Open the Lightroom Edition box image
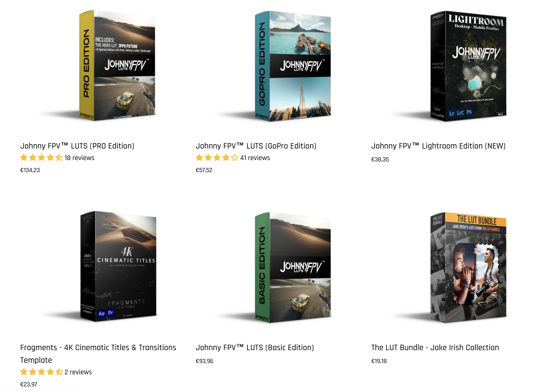Viewport: 537px width, 392px height. point(468,66)
